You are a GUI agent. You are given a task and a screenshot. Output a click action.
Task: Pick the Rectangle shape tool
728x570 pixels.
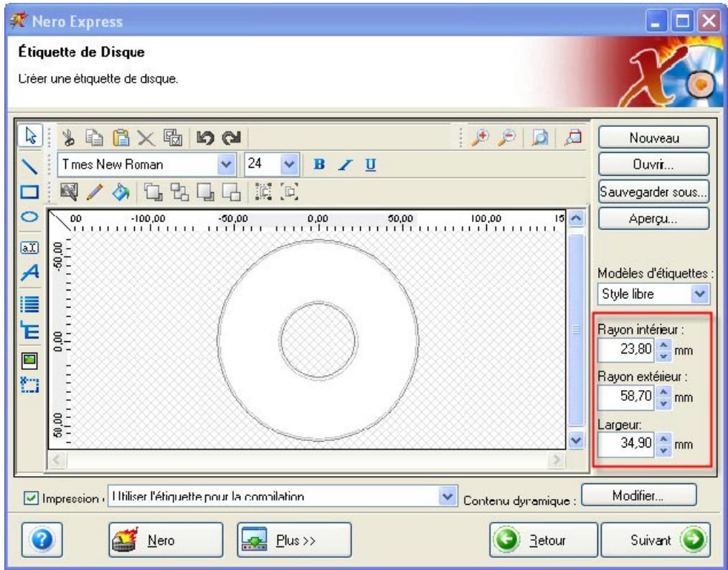(29, 191)
